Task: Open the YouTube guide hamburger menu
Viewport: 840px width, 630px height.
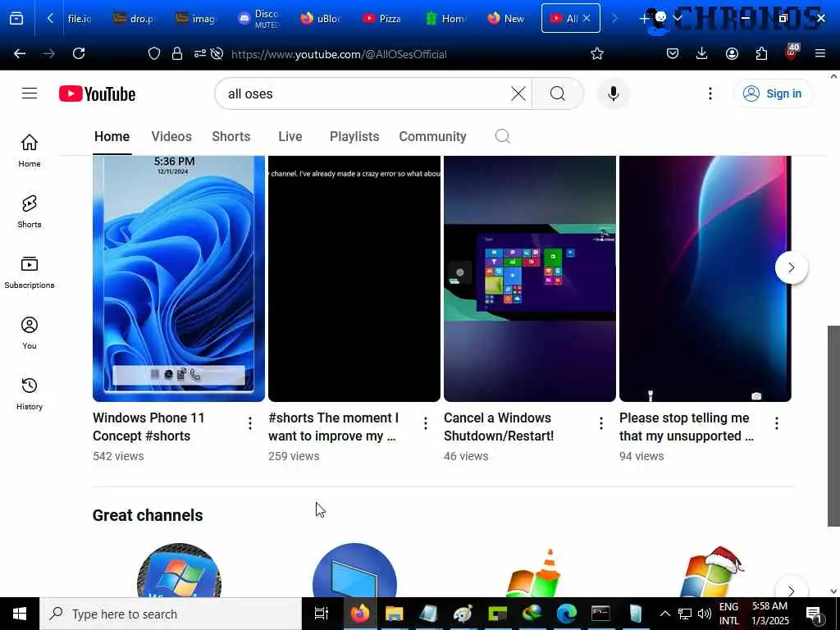Action: pos(30,94)
